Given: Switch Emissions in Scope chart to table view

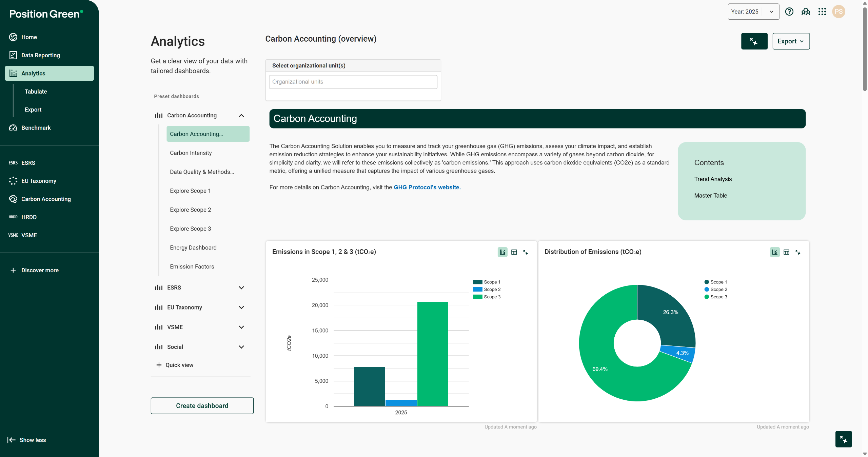Looking at the screenshot, I should (x=514, y=252).
